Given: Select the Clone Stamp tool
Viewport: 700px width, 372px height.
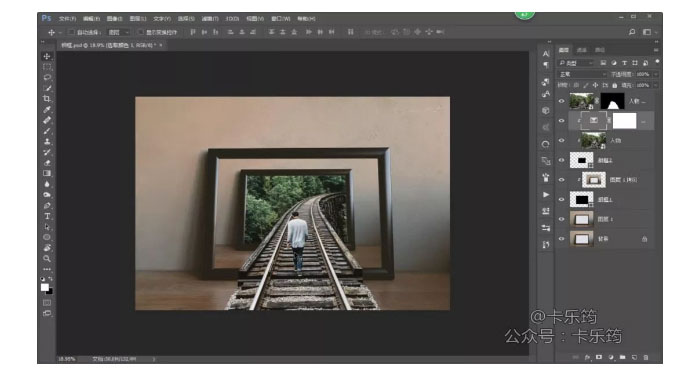Looking at the screenshot, I should tap(47, 142).
